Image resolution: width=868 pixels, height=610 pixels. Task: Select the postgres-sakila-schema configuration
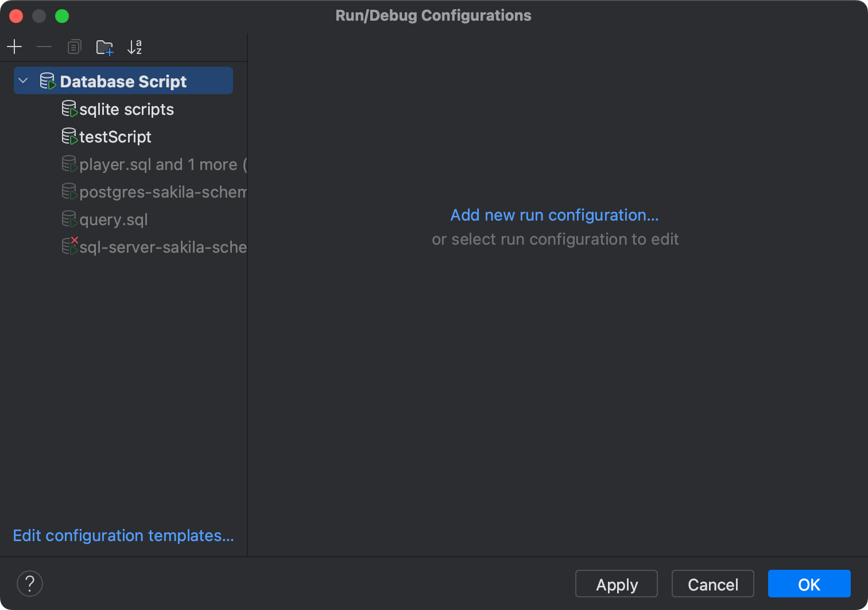[162, 192]
